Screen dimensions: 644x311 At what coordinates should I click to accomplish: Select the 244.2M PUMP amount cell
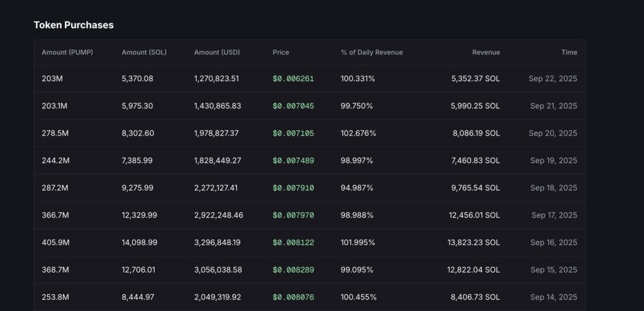tap(55, 161)
